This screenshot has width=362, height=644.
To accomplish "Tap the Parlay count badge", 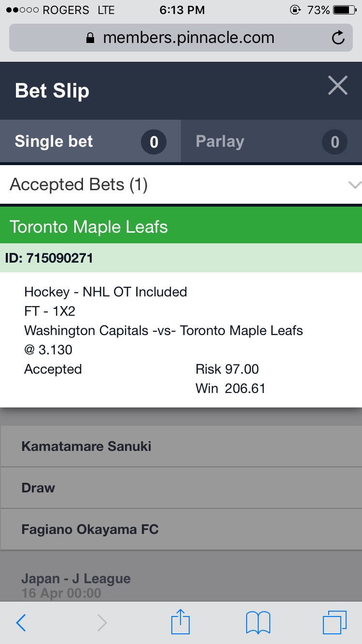I will coord(334,142).
